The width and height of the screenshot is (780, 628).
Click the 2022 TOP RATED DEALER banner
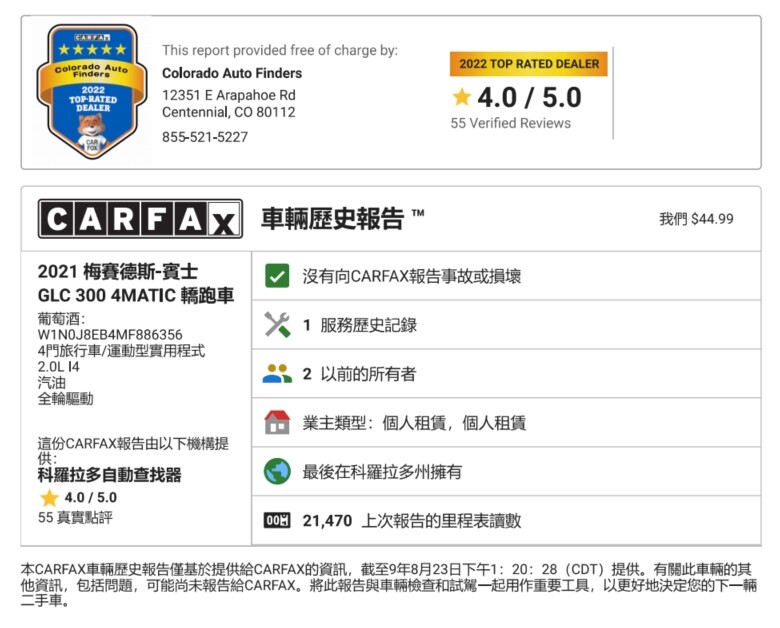pyautogui.click(x=529, y=64)
